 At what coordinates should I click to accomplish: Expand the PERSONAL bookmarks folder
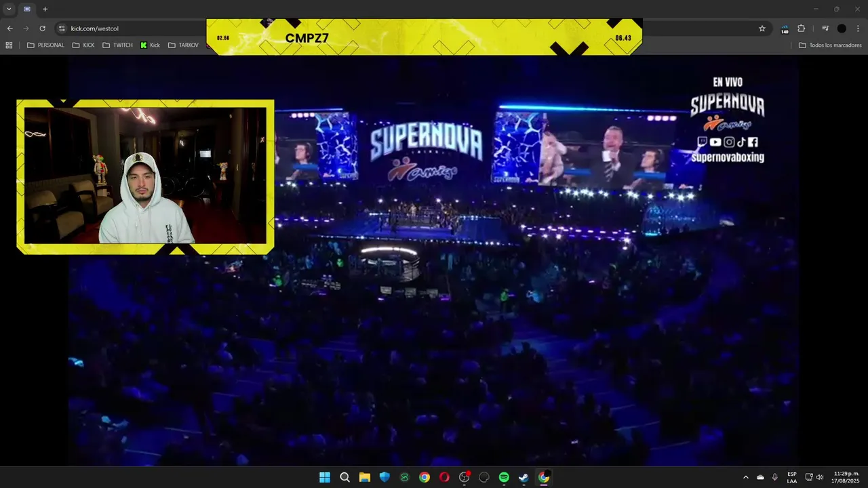45,45
